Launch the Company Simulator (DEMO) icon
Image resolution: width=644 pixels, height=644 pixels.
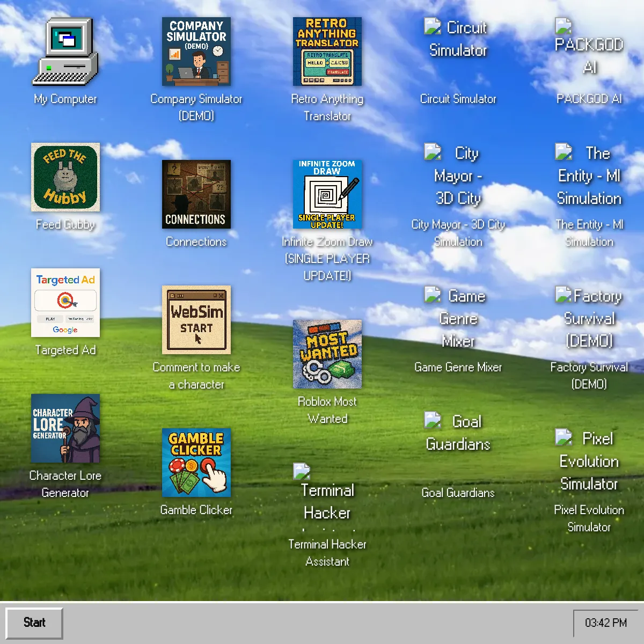(x=196, y=52)
